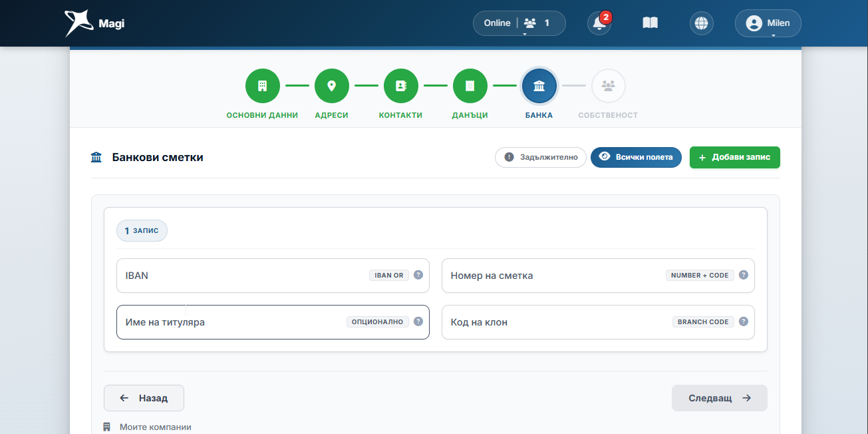This screenshot has width=868, height=434.
Task: Click the Назад back button
Action: 144,398
